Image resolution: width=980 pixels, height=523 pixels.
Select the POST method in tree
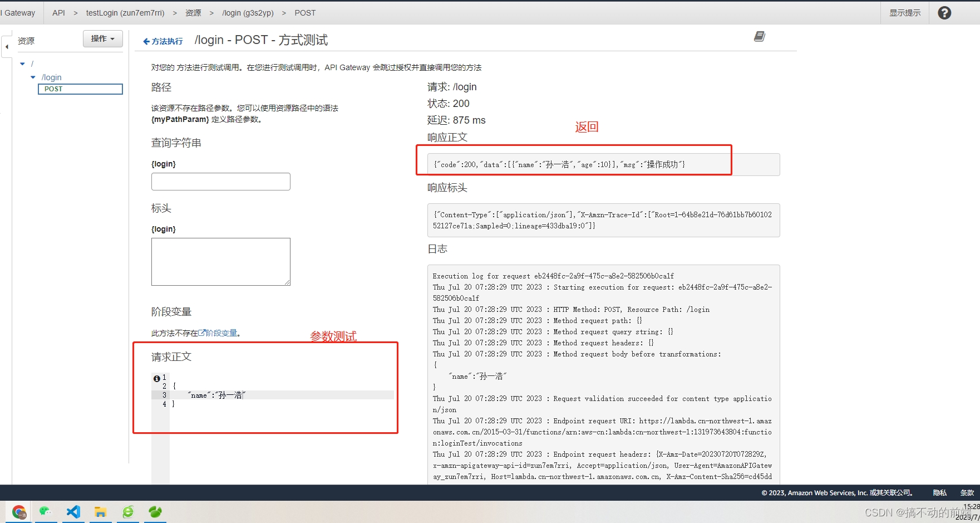point(80,89)
